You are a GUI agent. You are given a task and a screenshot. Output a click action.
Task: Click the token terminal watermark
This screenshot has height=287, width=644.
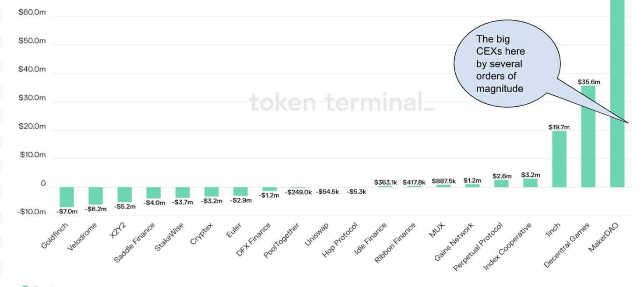coord(342,102)
